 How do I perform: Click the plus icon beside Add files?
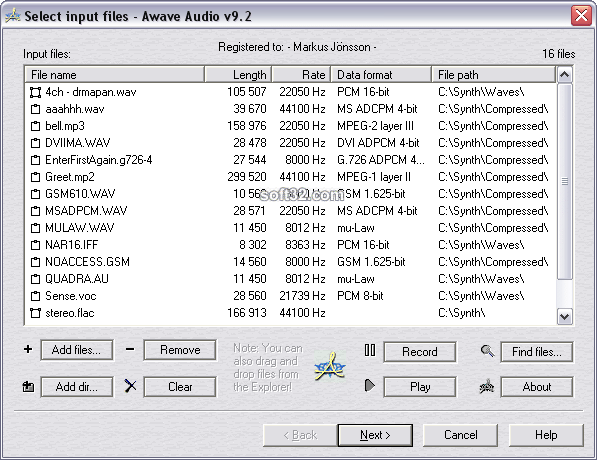click(x=28, y=349)
